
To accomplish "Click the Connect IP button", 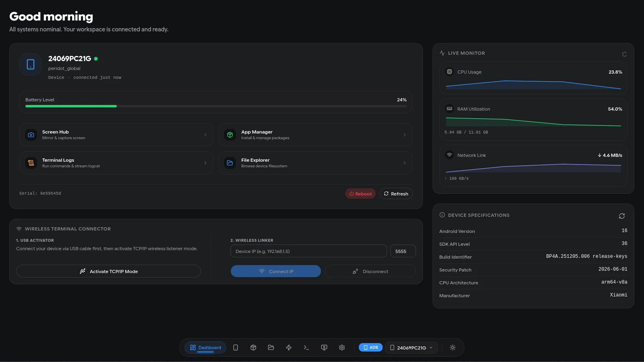I will tap(276, 271).
